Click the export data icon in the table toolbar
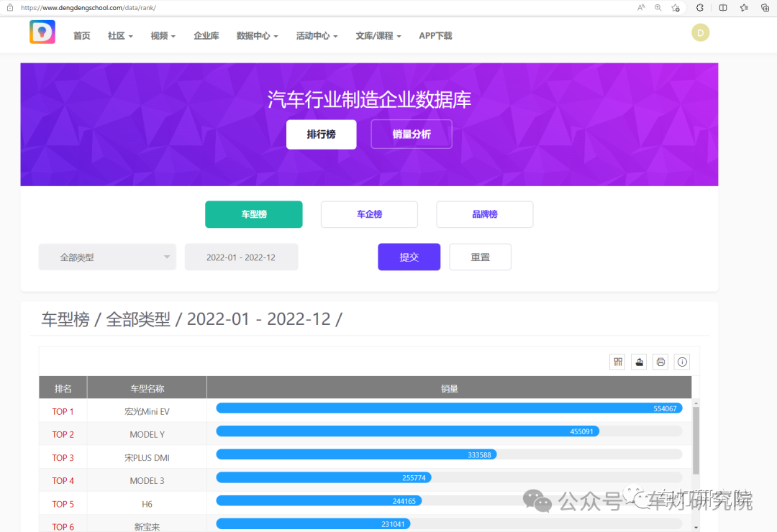Viewport: 777px width, 532px height. pyautogui.click(x=640, y=362)
